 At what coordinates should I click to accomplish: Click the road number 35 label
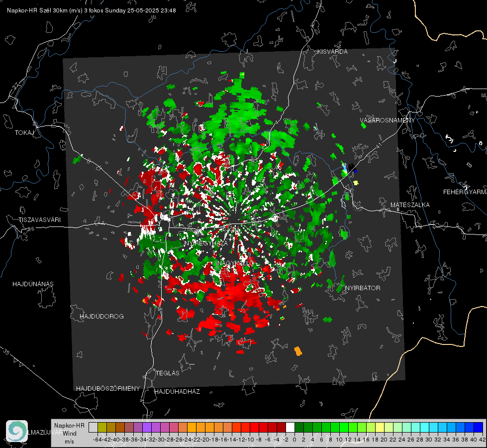coord(6,352)
